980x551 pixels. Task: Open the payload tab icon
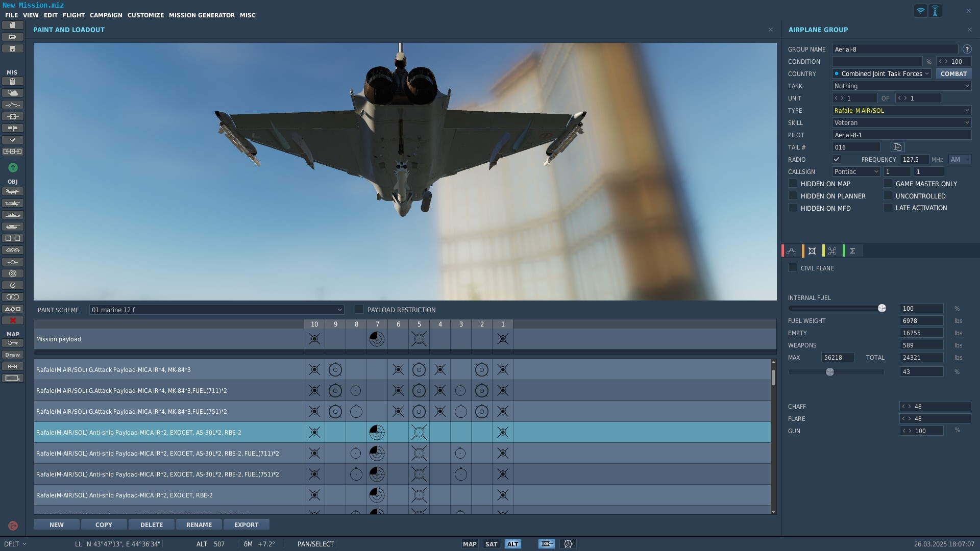point(812,251)
